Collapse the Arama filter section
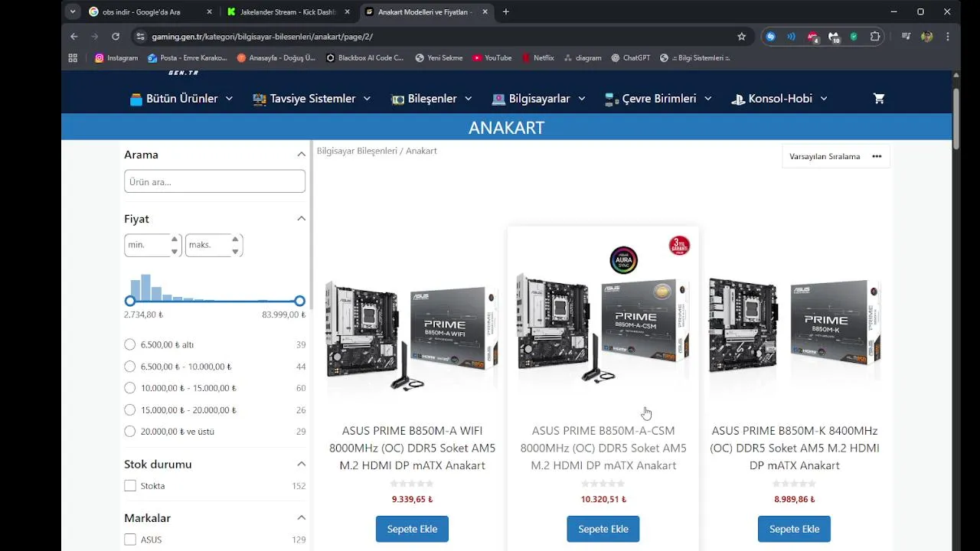The height and width of the screenshot is (551, 980). point(301,155)
